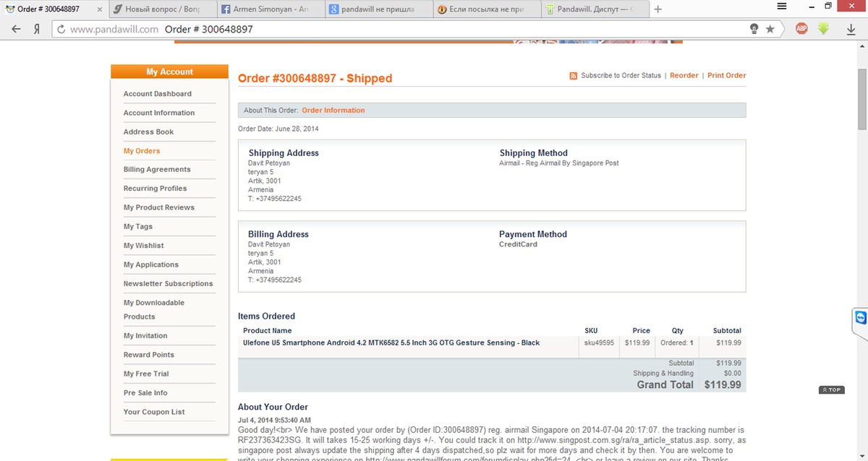Viewport: 868px width, 461px height.
Task: Click the Jul 4, 2014 9:53:40 AM timestamp
Action: 274,420
